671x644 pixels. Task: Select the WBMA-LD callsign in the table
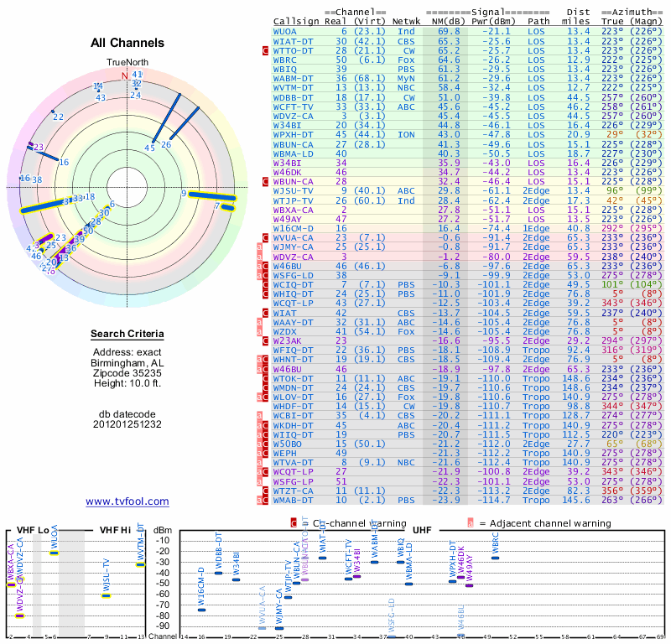pyautogui.click(x=294, y=154)
